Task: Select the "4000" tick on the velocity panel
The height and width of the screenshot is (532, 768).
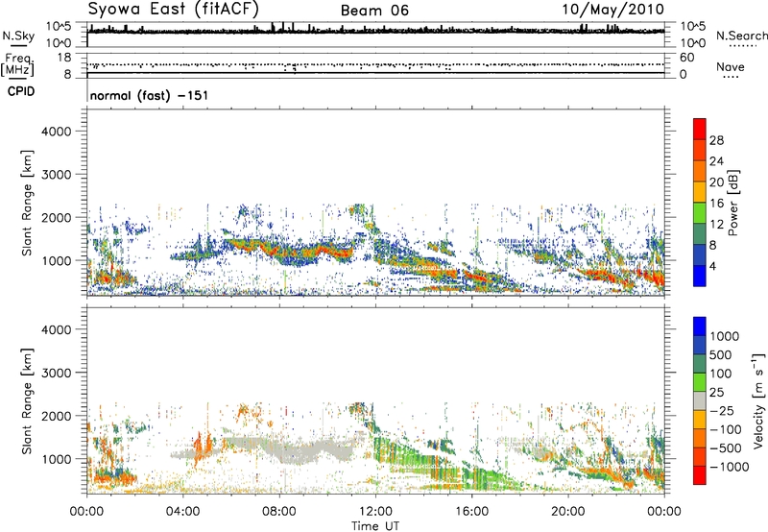Action: pos(57,329)
